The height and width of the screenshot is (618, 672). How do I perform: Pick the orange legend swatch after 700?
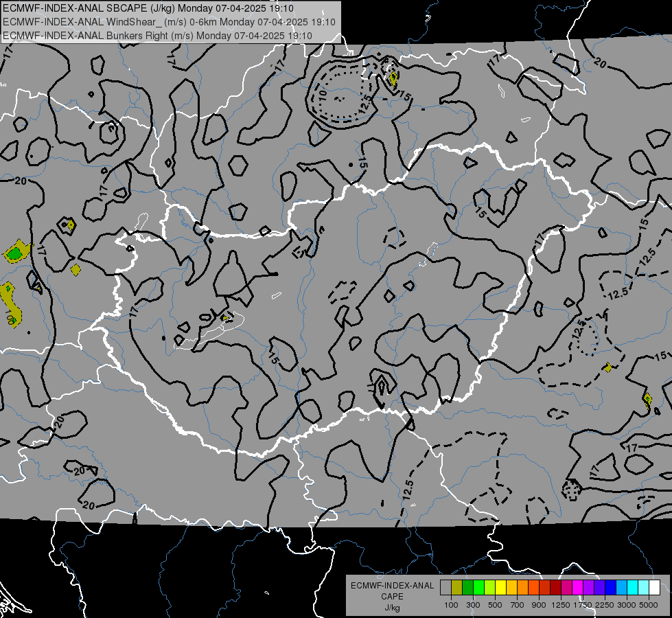pyautogui.click(x=522, y=588)
